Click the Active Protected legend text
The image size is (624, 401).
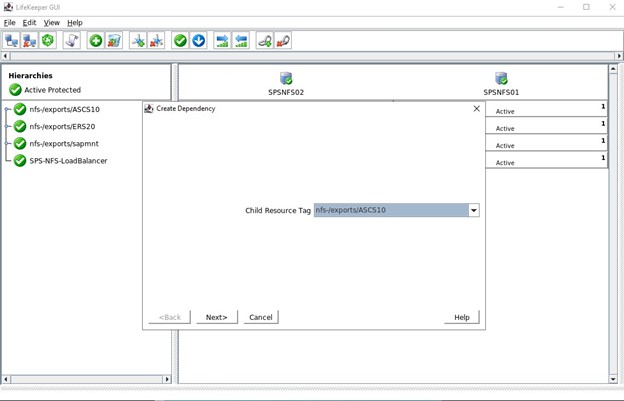pyautogui.click(x=53, y=90)
